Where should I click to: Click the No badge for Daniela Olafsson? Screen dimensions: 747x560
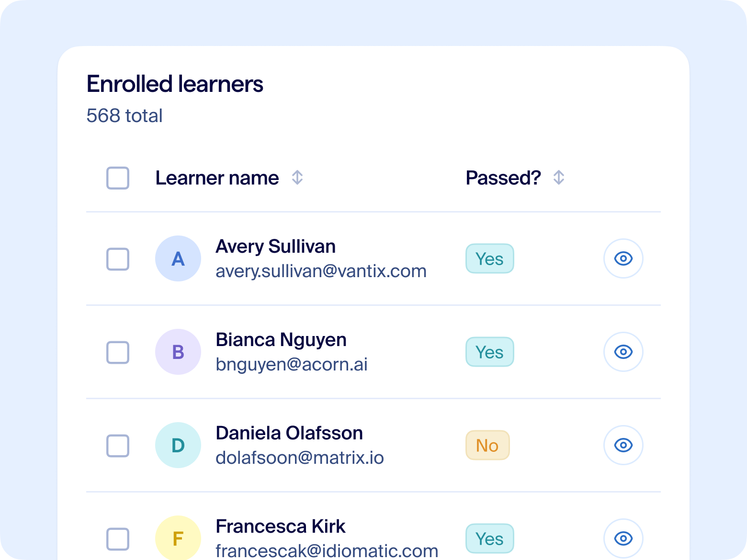tap(487, 446)
